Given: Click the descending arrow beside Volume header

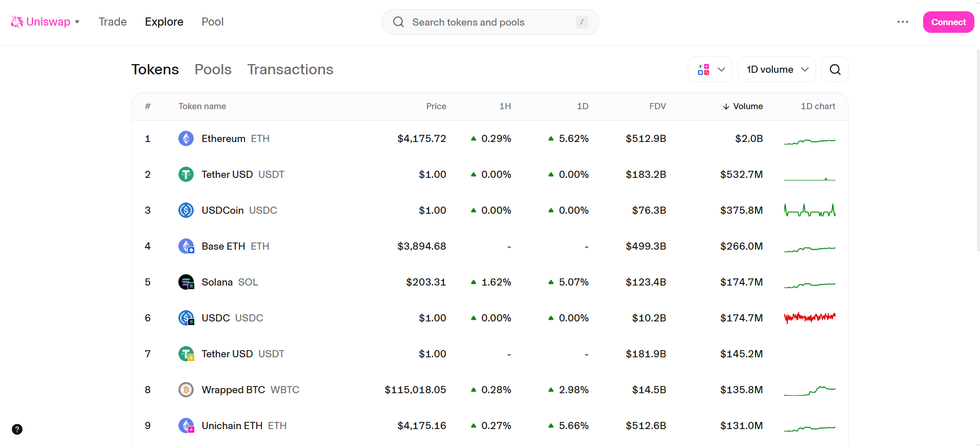Looking at the screenshot, I should click(726, 107).
